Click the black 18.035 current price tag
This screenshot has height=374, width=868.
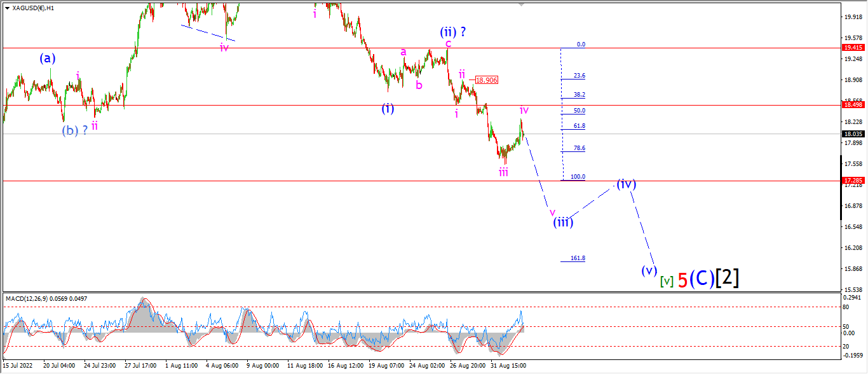[853, 134]
